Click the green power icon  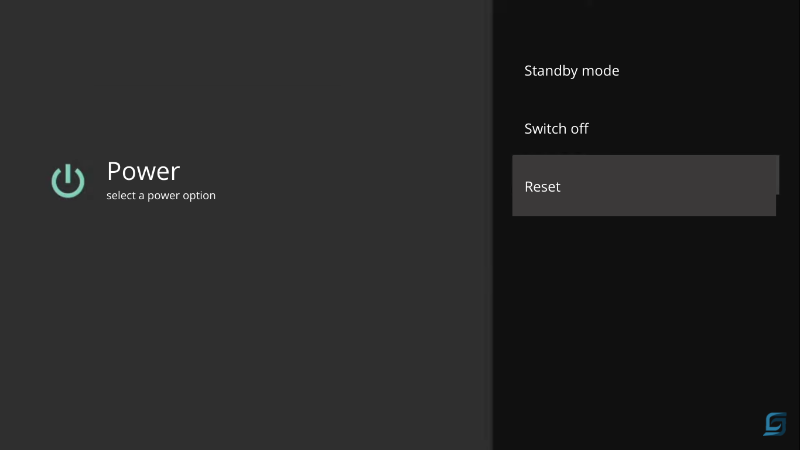tap(68, 181)
